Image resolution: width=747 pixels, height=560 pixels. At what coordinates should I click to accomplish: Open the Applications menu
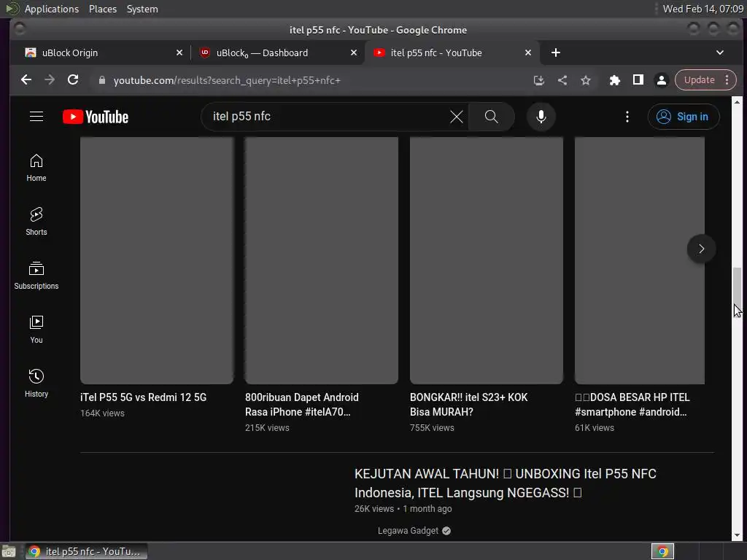(x=52, y=9)
